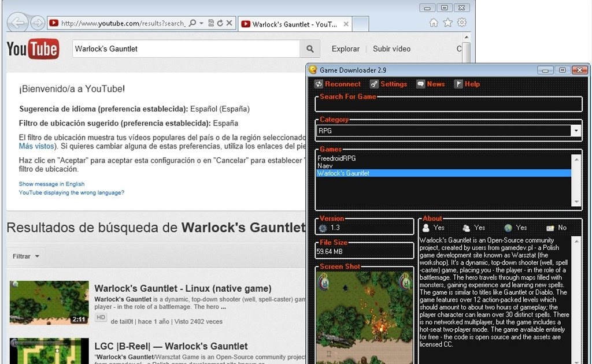Open the LGC B-Reel video thumbnail
The image size is (592, 364).
(x=49, y=351)
